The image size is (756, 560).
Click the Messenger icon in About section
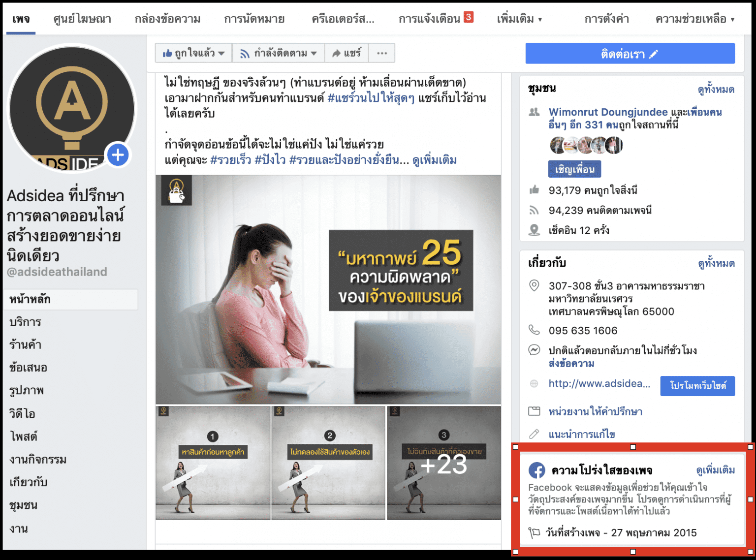point(534,350)
